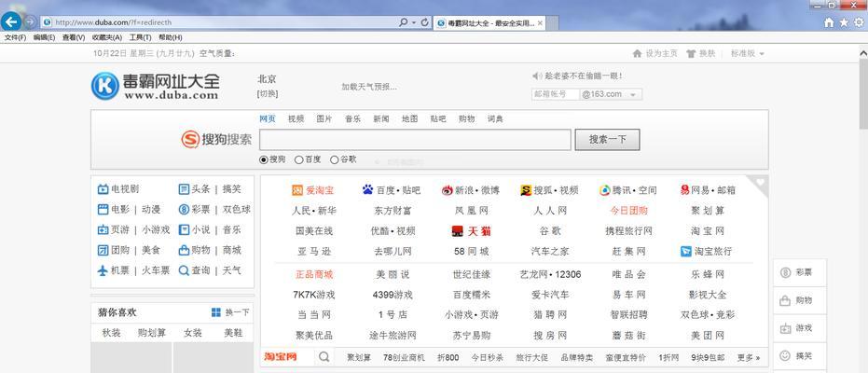
Task: Open the 今日团购 link
Action: point(628,211)
